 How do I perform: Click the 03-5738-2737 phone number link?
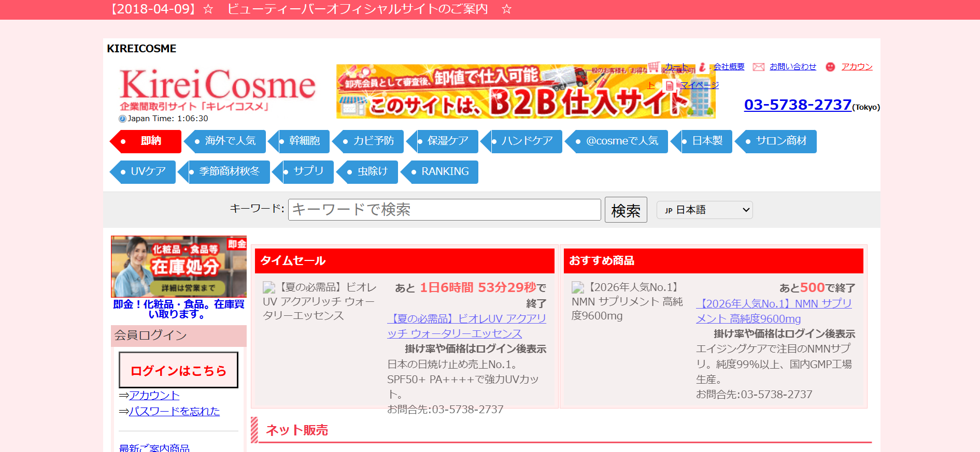pyautogui.click(x=797, y=105)
